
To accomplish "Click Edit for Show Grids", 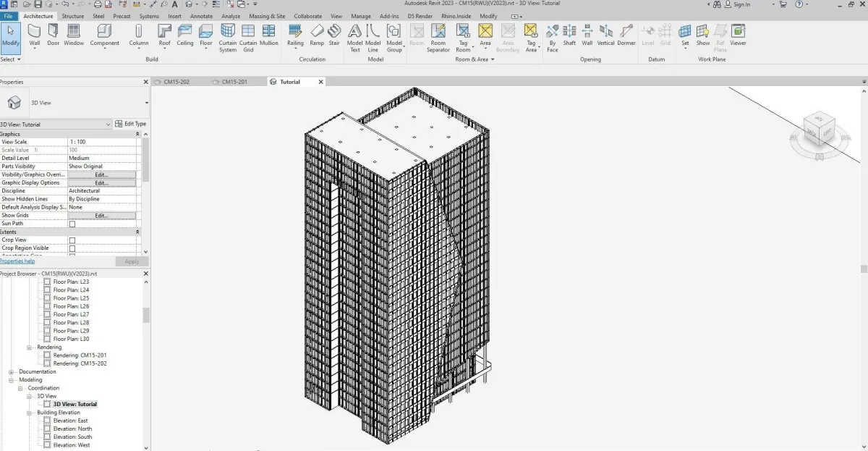I will click(101, 216).
